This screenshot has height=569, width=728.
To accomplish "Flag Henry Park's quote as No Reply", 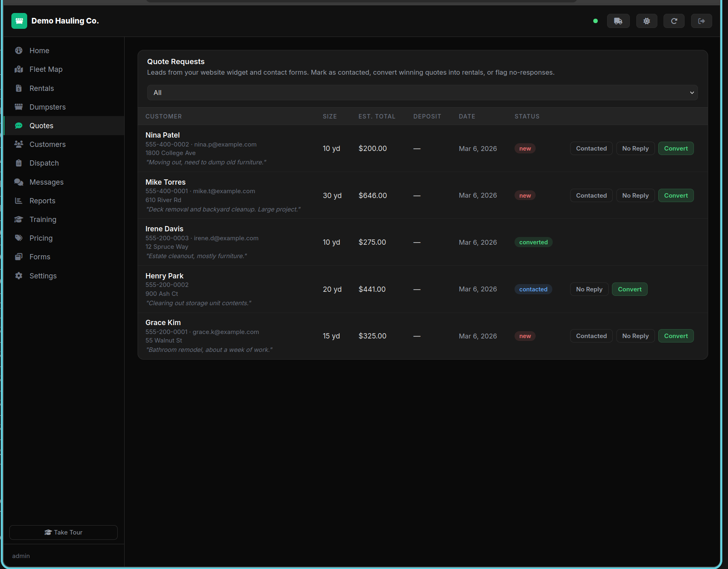I will click(x=589, y=289).
